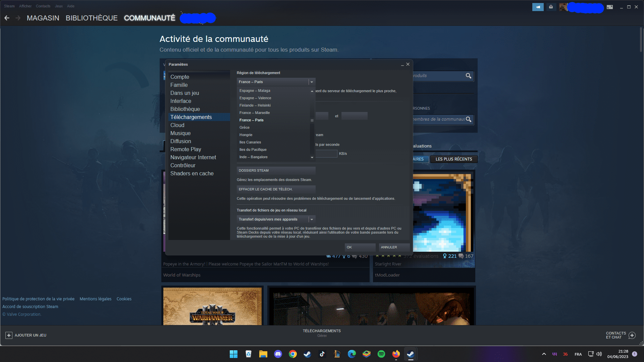Screen dimensions: 644x362
Task: Click LES PLUS RÉCENTS filter button
Action: (454, 159)
